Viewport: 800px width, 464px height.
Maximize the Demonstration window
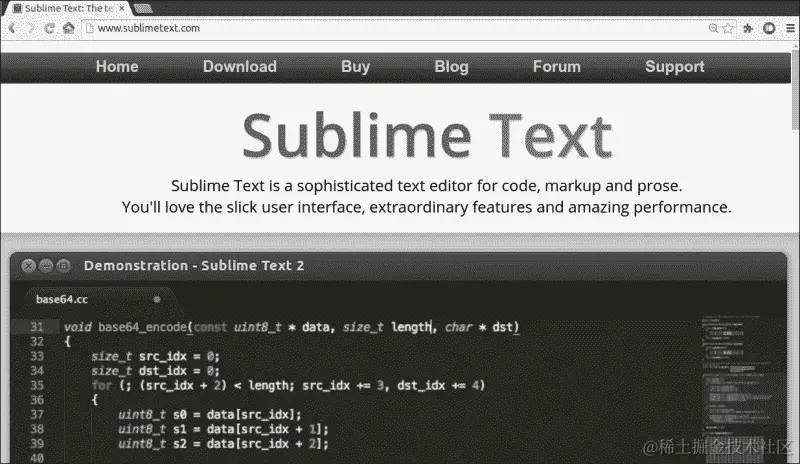[x=63, y=265]
